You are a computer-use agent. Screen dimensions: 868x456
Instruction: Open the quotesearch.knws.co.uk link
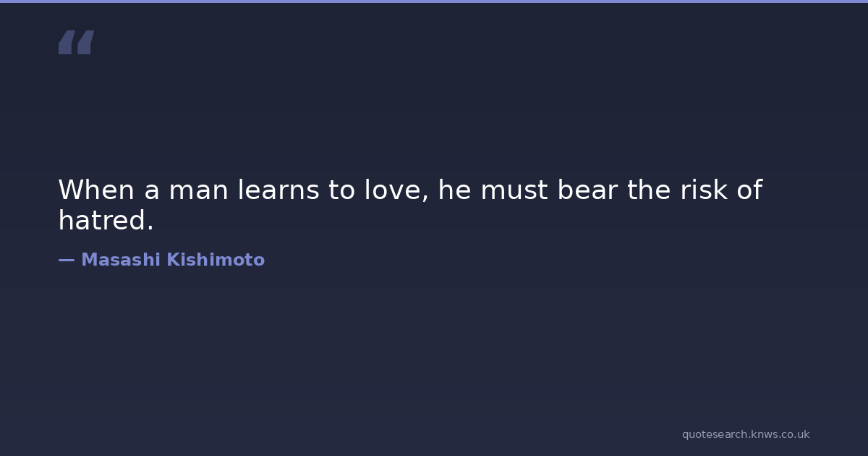pyautogui.click(x=745, y=434)
